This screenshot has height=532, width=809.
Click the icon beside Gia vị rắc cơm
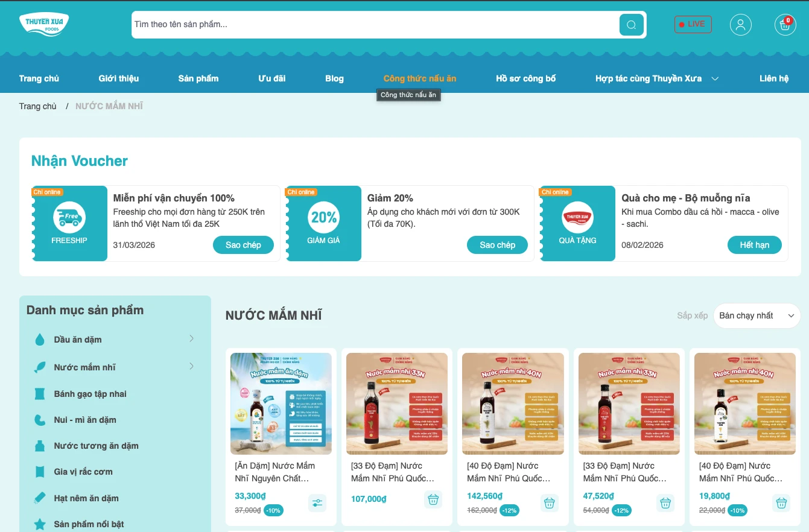pos(40,472)
